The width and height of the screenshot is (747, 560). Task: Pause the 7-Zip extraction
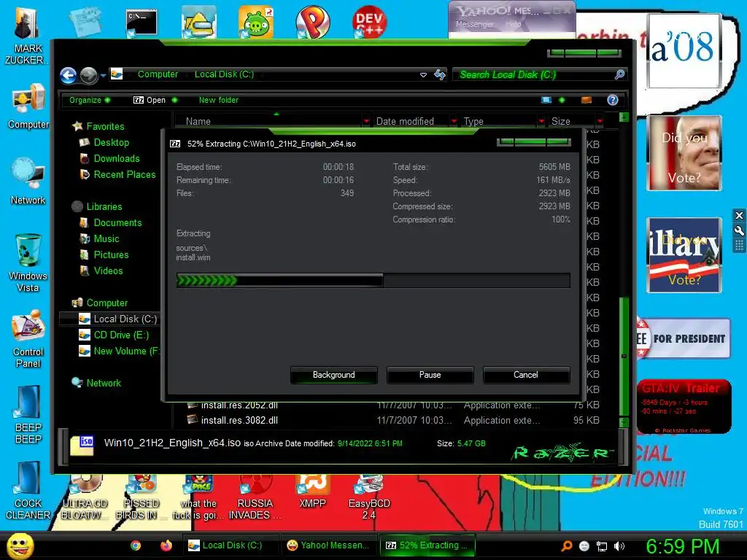(430, 375)
